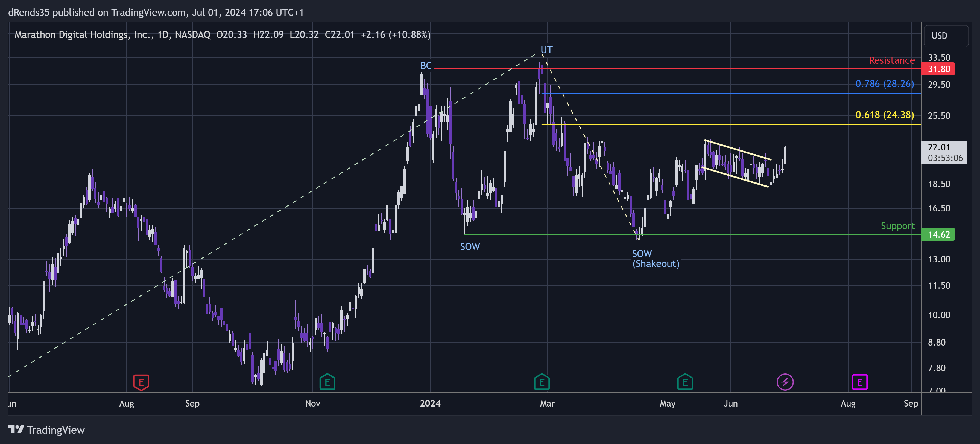The image size is (980, 444).
Task: Click the Support text label
Action: tap(897, 226)
